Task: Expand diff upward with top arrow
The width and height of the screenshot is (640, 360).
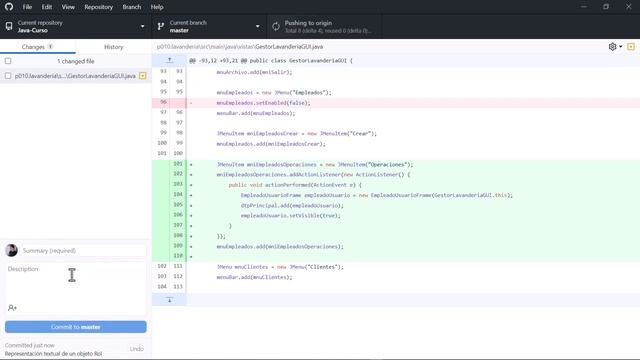Action: pyautogui.click(x=169, y=60)
